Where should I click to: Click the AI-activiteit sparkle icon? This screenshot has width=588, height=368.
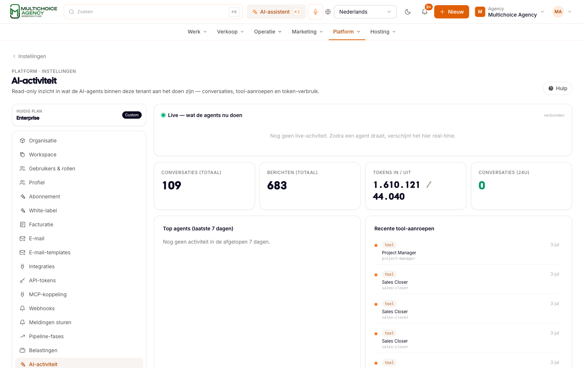pos(22,364)
